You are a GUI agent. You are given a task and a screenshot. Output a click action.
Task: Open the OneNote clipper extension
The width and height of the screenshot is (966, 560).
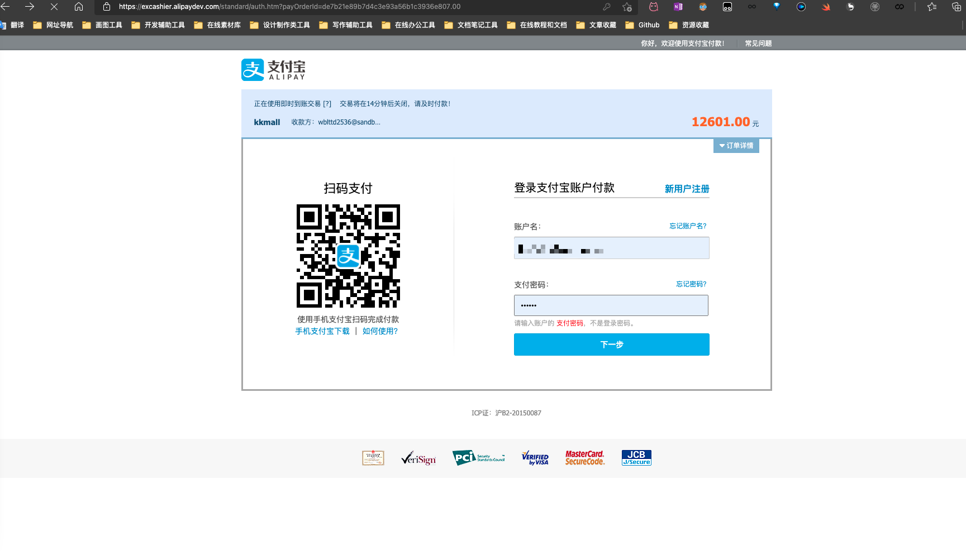678,7
